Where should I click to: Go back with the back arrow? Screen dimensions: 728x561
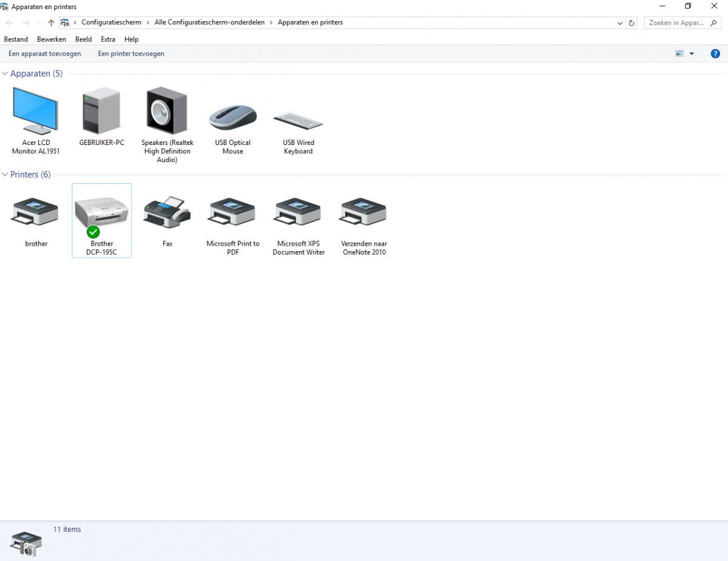[9, 22]
